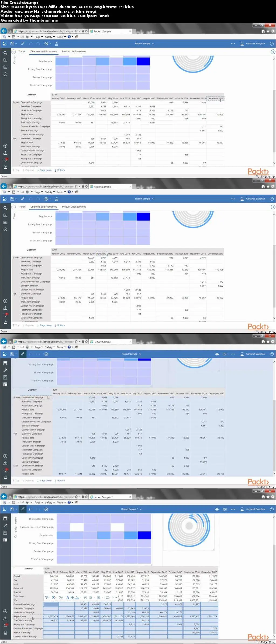276x644 pixels.
Task: Click the IE back arrow in the first frame
Action: (4, 31)
